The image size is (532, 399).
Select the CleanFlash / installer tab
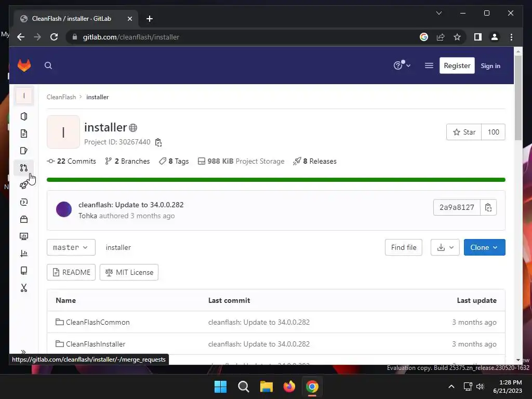point(76,19)
